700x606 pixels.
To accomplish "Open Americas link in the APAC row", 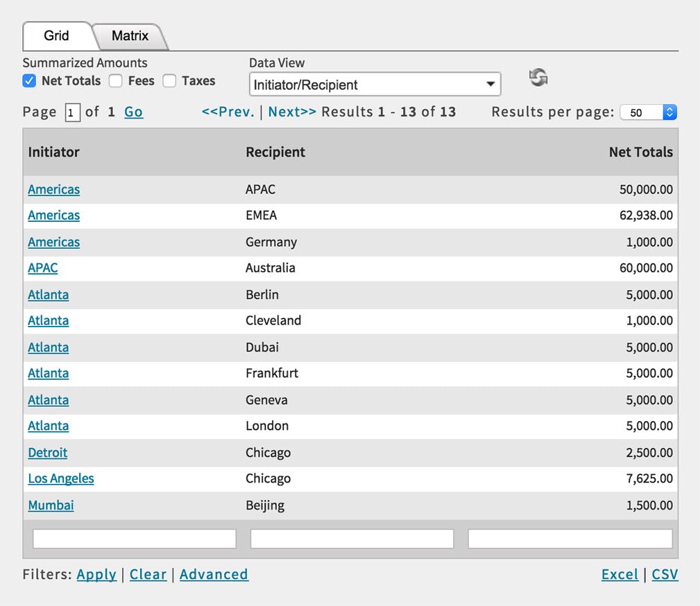I will pyautogui.click(x=53, y=190).
